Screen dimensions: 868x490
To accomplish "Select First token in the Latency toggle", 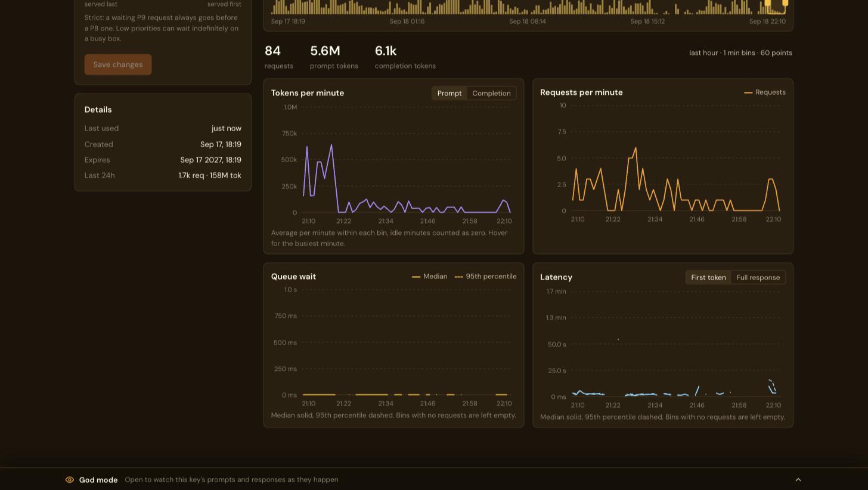I will pos(708,278).
